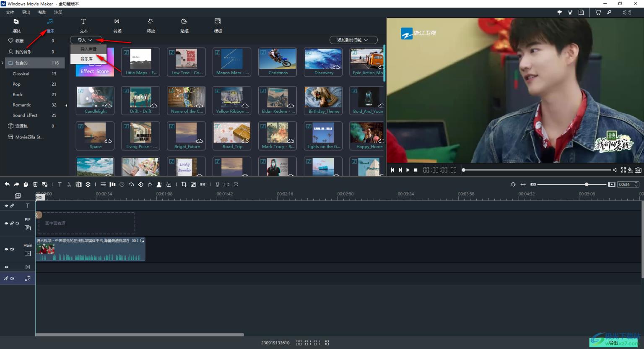644x349 pixels.
Task: Click the add track icon above track headers
Action: click(18, 196)
